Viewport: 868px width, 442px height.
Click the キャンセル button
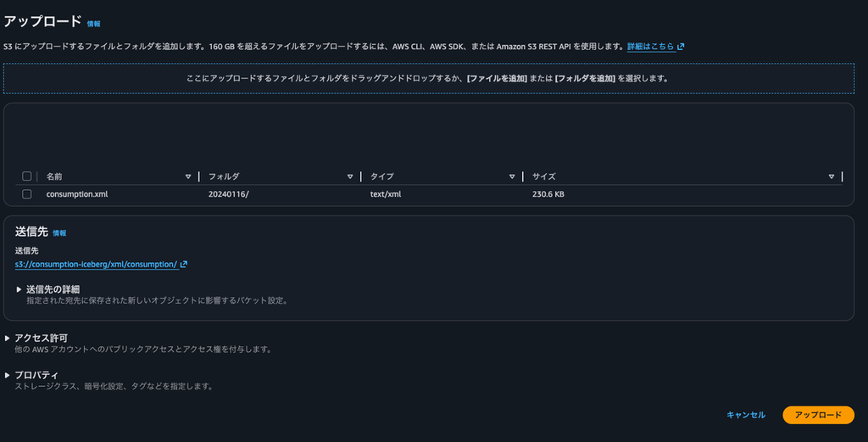[x=746, y=415]
